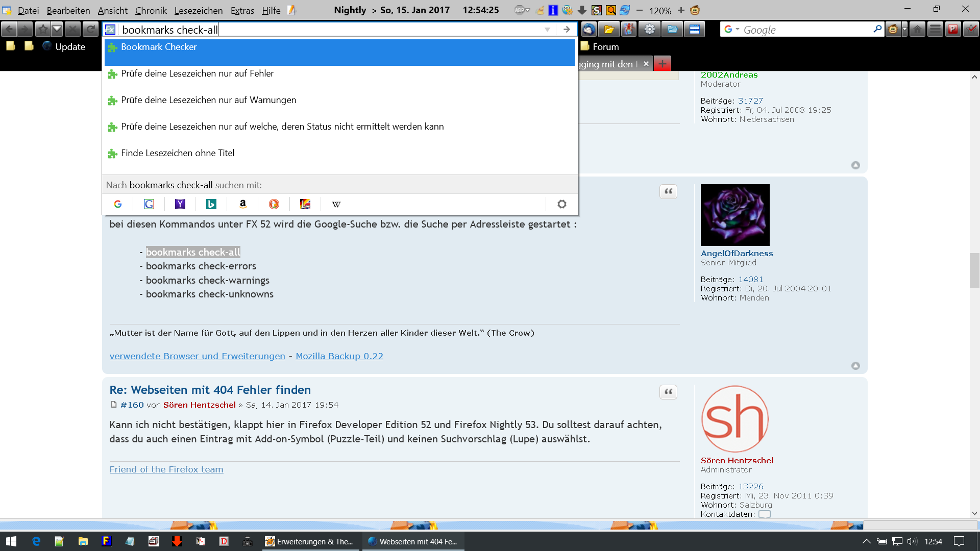The height and width of the screenshot is (551, 980).
Task: Expand the address bar history dropdown arrow
Action: click(x=547, y=30)
